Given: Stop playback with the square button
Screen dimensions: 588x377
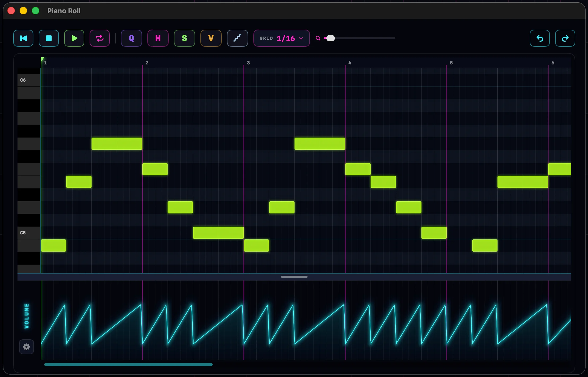Looking at the screenshot, I should (49, 38).
